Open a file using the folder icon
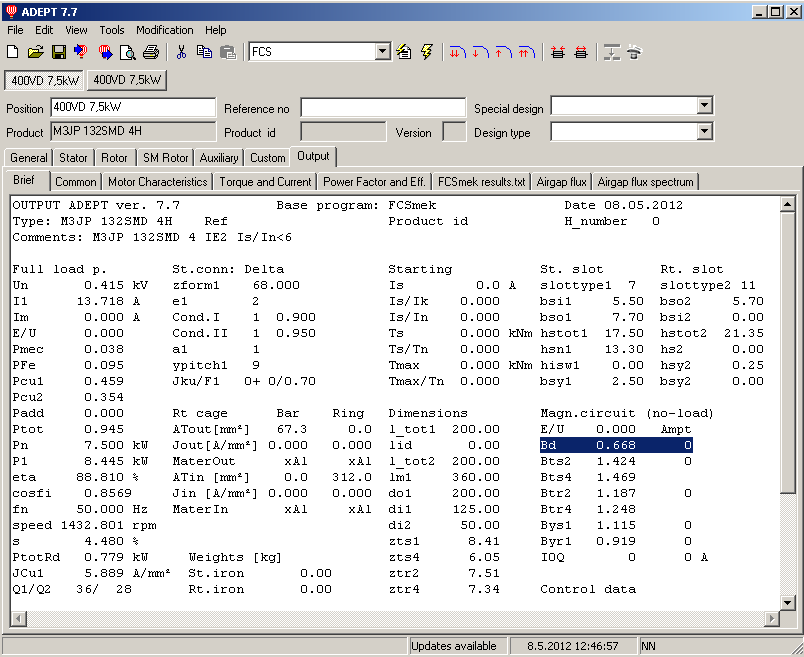The image size is (804, 657). tap(35, 52)
